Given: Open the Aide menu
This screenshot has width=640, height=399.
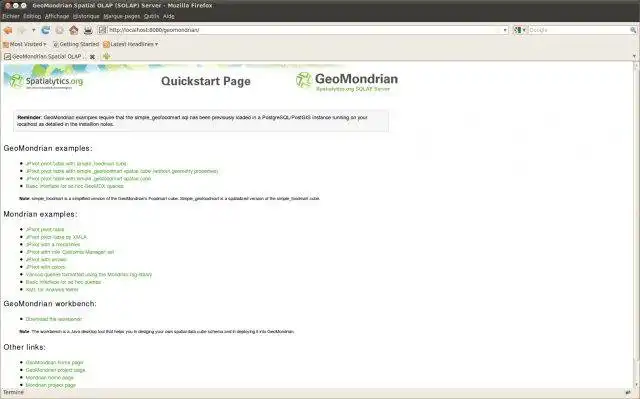Looking at the screenshot, I should pyautogui.click(x=169, y=16).
